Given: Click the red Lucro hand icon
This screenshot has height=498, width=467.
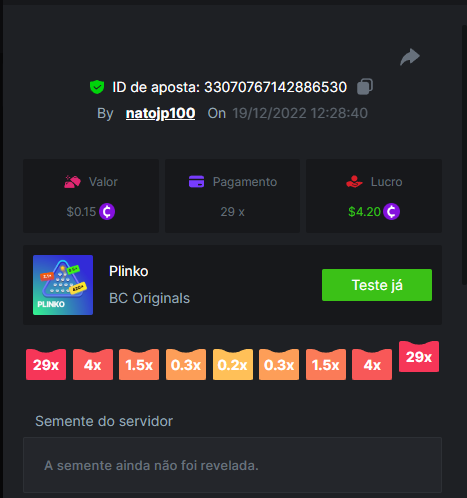Looking at the screenshot, I should point(354,182).
